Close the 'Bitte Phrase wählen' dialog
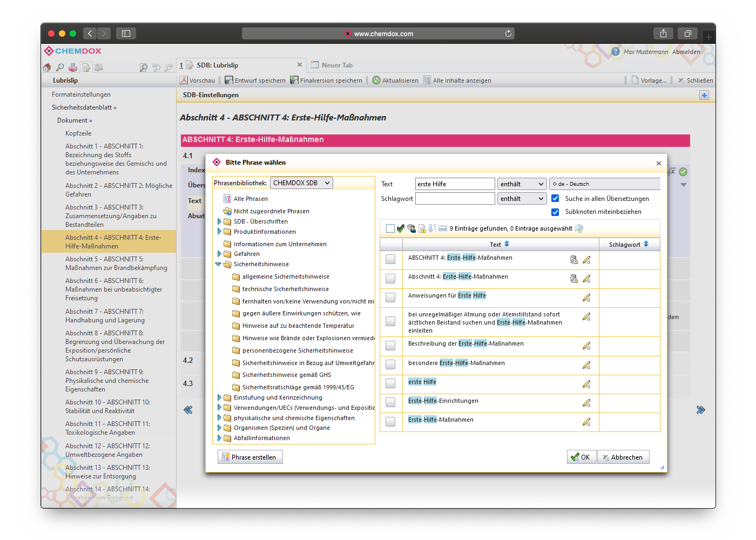 pos(659,163)
